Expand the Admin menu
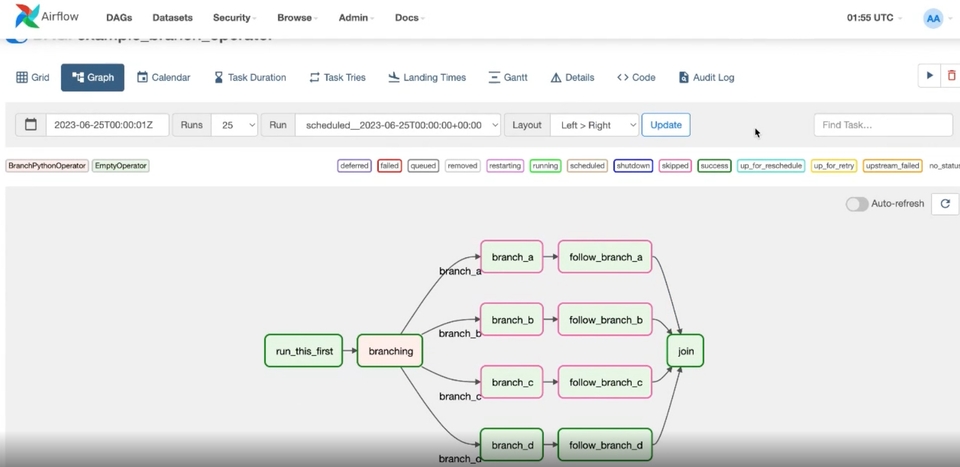Screen dimensions: 960x467 356,18
